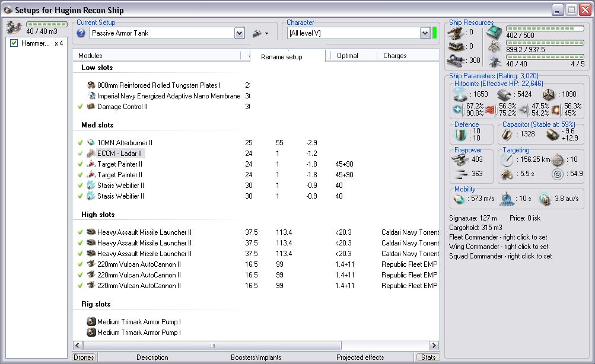Click the CPU usage bar 402 / 500
Image resolution: width=595 pixels, height=364 pixels.
coord(545,28)
